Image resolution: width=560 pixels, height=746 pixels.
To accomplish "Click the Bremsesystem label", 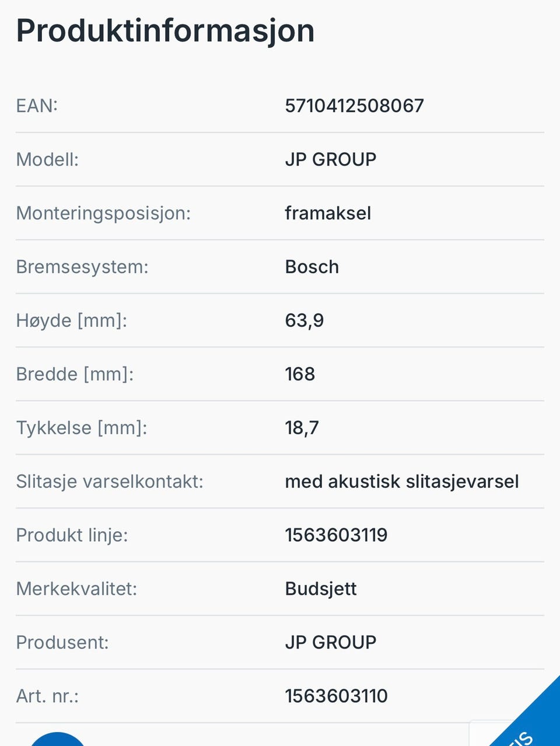I will coord(82,267).
